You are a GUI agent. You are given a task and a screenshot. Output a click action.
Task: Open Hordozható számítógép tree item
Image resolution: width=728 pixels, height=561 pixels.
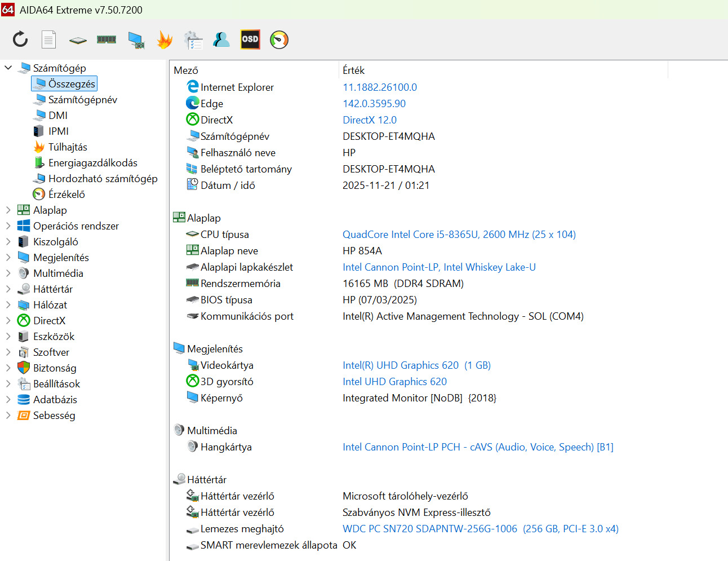point(103,178)
